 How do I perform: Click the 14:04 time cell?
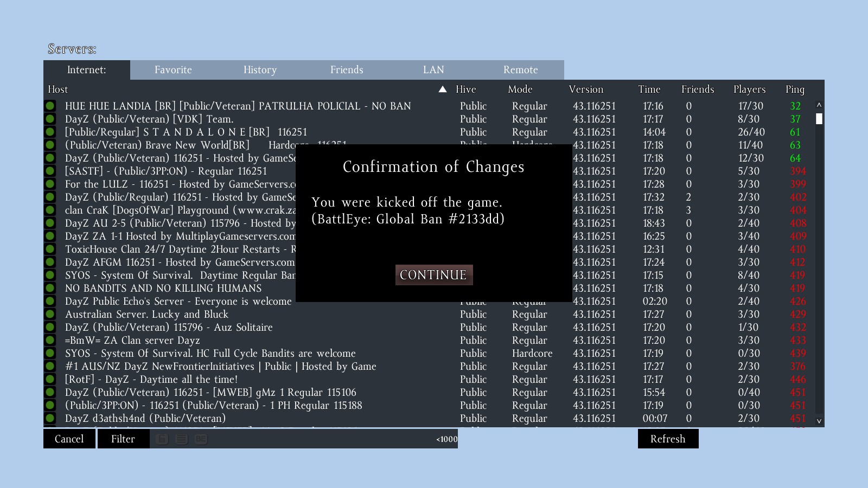[x=654, y=132]
